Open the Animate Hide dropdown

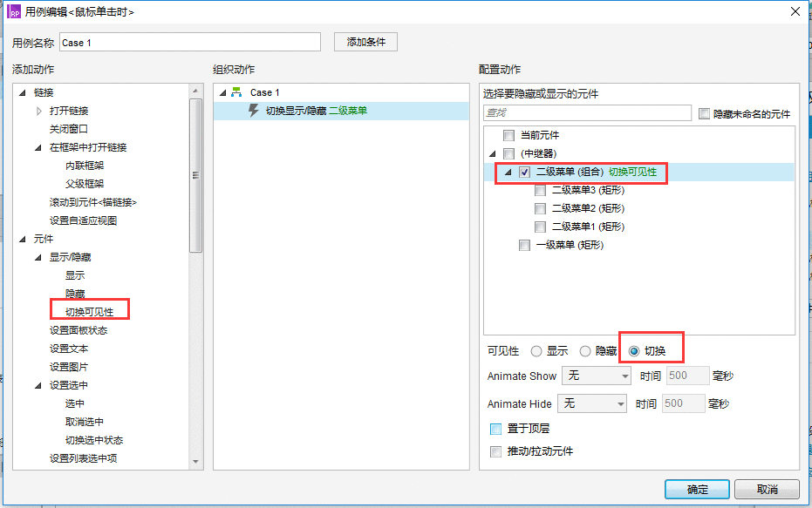click(x=592, y=403)
